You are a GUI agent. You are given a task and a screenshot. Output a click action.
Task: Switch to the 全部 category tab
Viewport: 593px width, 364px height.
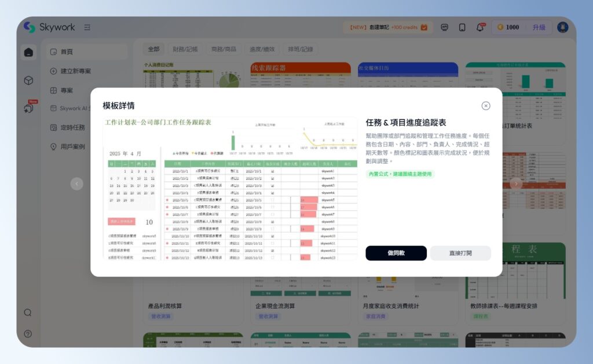(x=153, y=49)
